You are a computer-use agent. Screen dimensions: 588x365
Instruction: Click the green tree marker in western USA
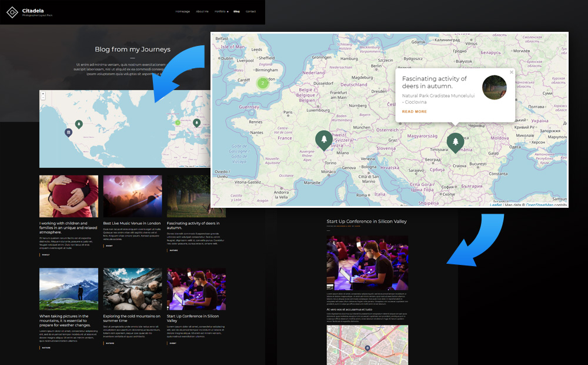pyautogui.click(x=79, y=124)
